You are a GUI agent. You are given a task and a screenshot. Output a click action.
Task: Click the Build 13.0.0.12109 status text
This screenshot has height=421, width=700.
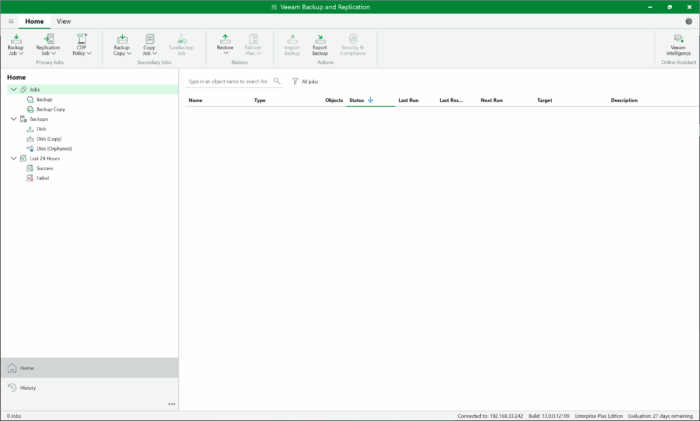coord(549,416)
